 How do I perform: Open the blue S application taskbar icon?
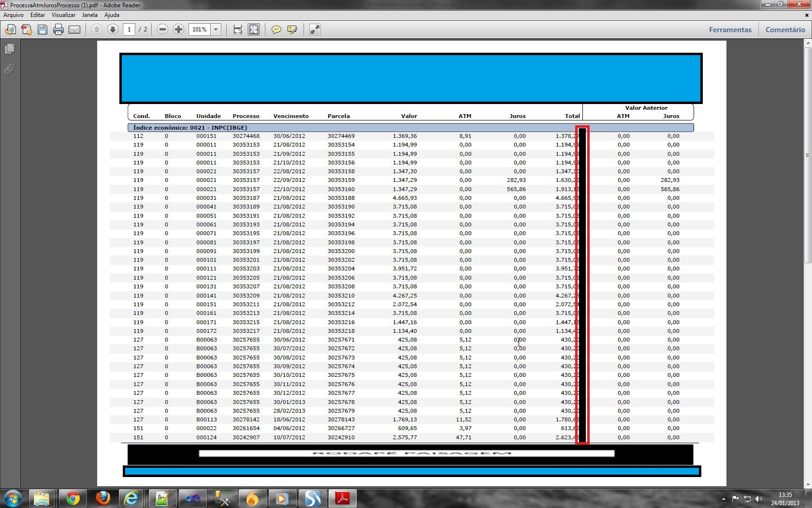click(312, 498)
